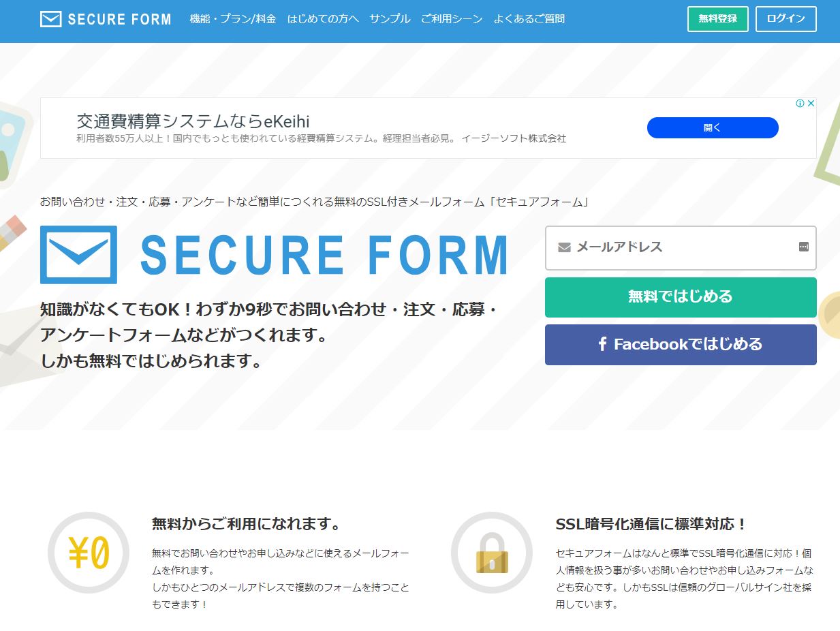The image size is (840, 631).
Task: Click the Facebook f icon
Action: 602,344
